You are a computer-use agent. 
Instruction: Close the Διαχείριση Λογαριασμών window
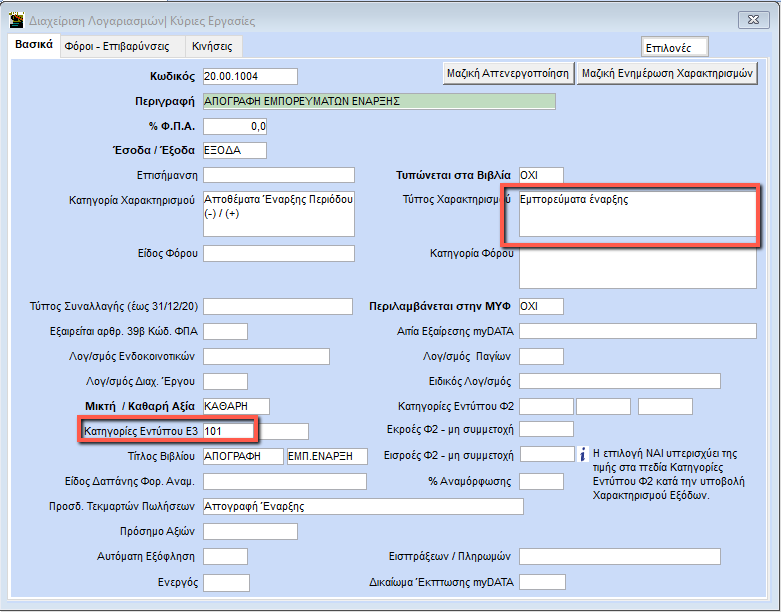[753, 20]
